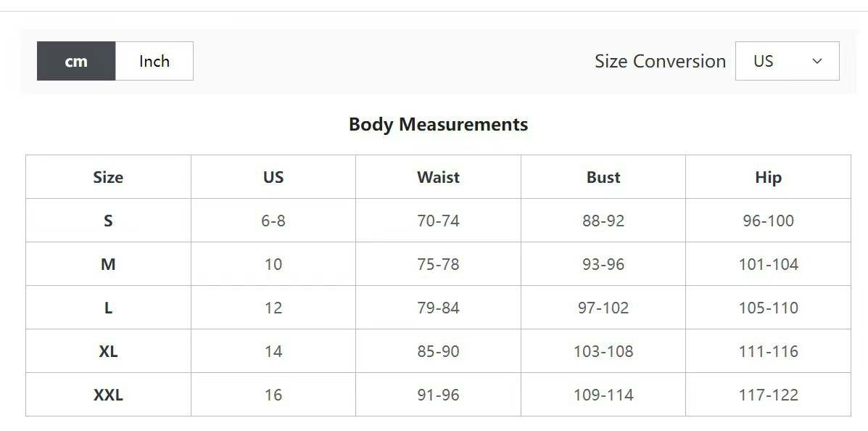The height and width of the screenshot is (431, 868).
Task: Click hip value 117-122 cell
Action: click(769, 395)
